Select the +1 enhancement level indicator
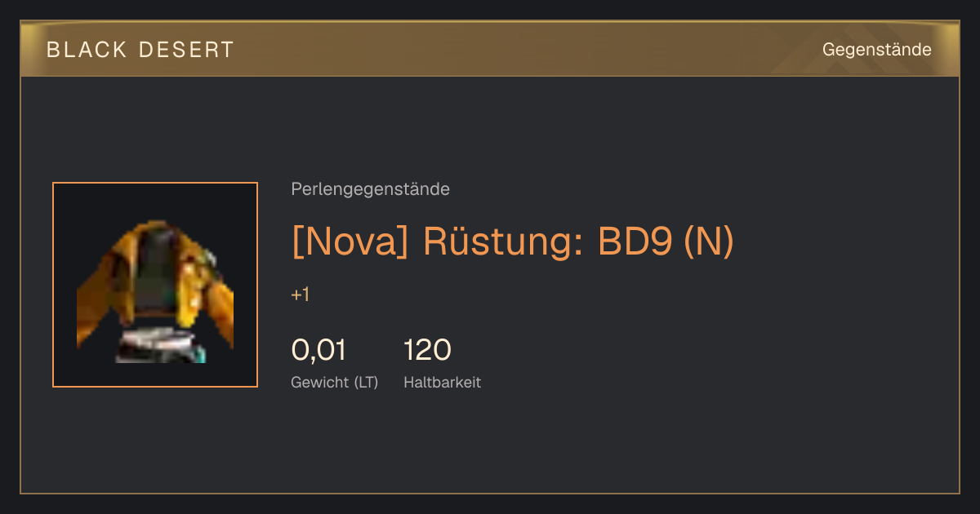The height and width of the screenshot is (514, 980). pos(300,295)
